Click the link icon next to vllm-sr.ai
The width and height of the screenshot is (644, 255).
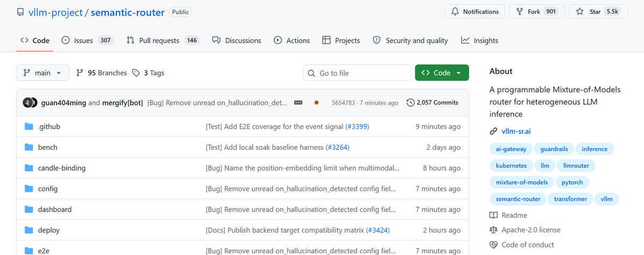494,131
